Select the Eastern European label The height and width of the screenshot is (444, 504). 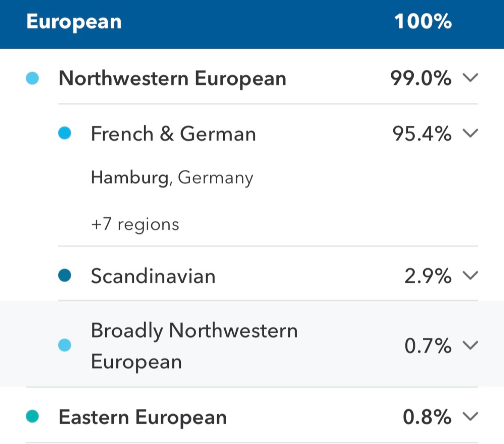pos(142,417)
